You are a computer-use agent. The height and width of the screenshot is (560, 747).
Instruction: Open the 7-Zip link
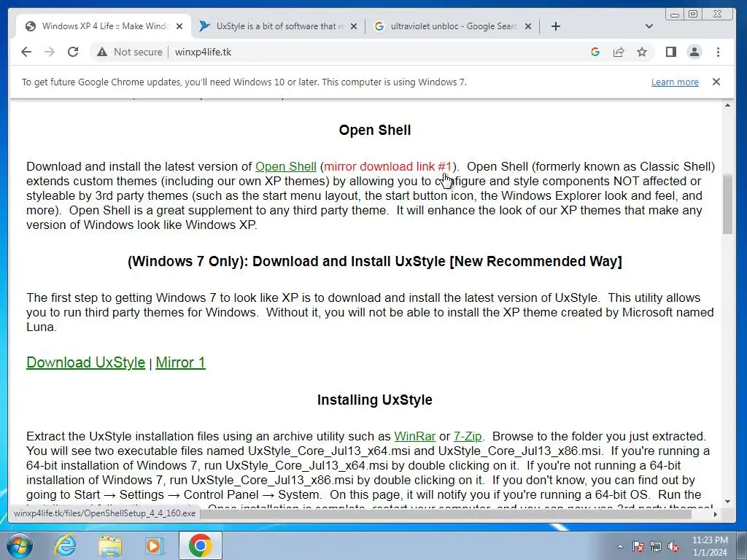468,436
